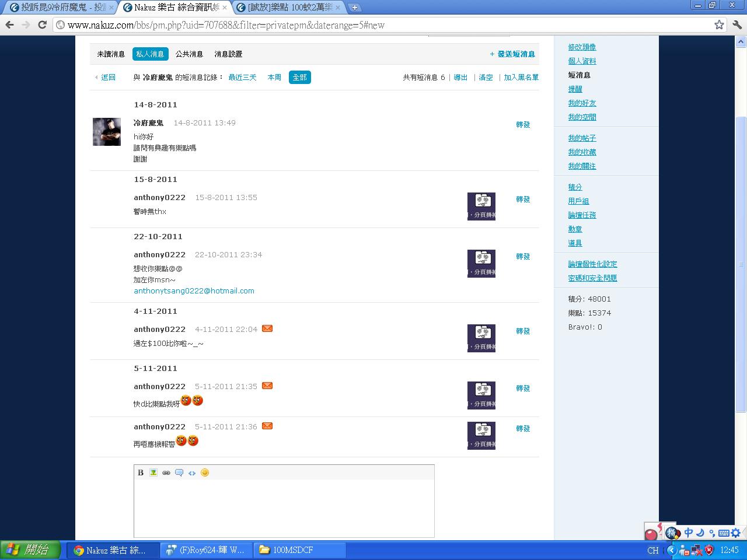The width and height of the screenshot is (747, 560).
Task: Click inside the message reply text area
Action: pos(284,508)
